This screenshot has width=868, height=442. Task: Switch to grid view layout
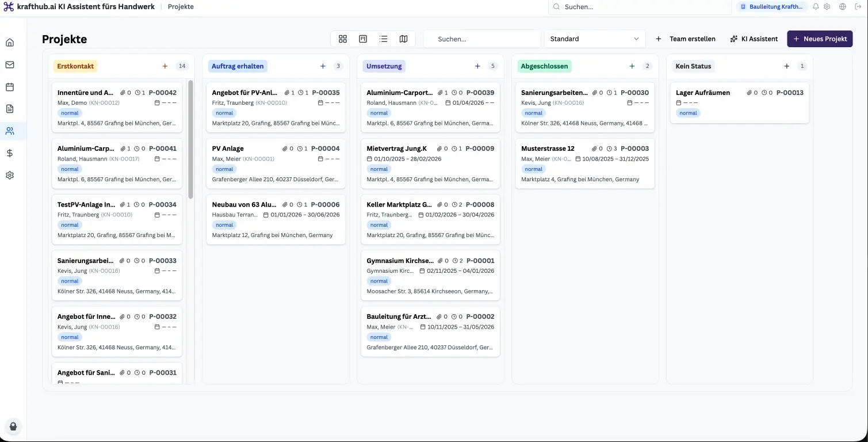click(343, 39)
